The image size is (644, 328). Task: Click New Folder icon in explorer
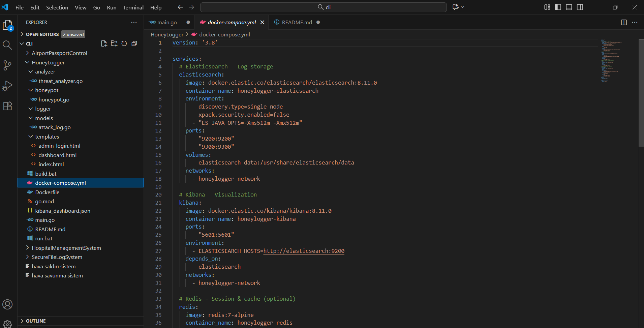(x=114, y=43)
